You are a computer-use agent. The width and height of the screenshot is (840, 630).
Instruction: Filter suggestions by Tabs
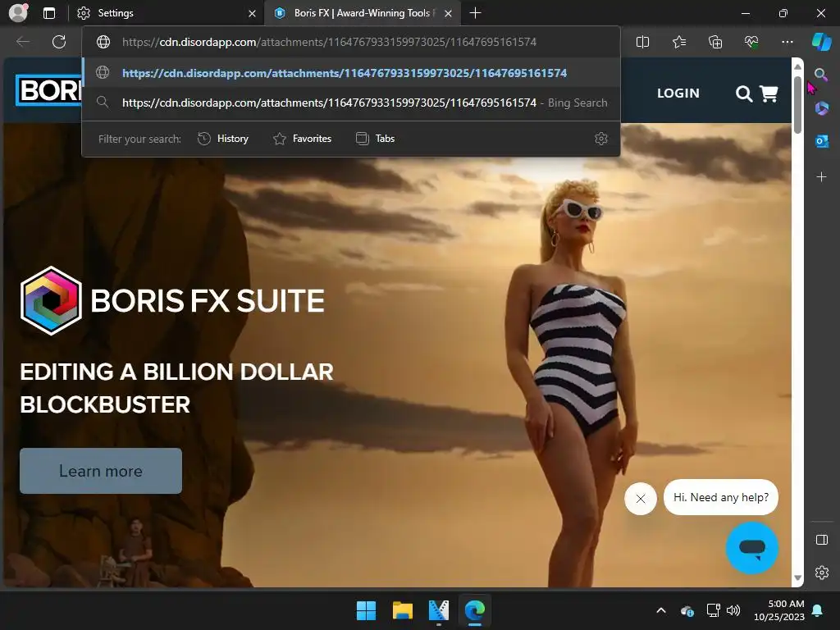click(x=376, y=139)
